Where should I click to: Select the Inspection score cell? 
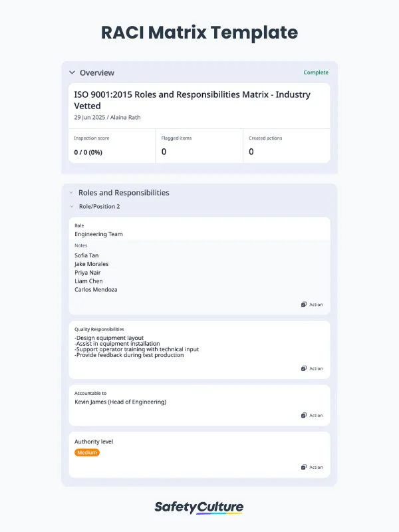[x=112, y=146]
